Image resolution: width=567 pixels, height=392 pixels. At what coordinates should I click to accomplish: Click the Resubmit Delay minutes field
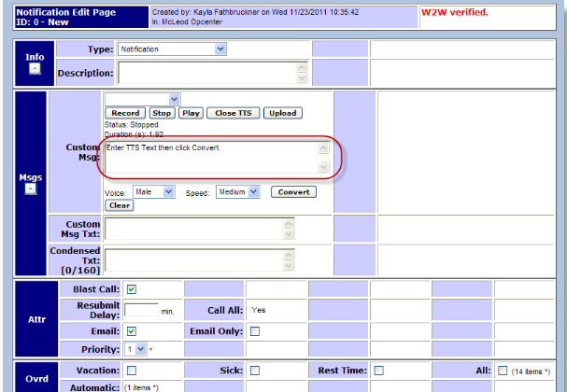point(140,310)
